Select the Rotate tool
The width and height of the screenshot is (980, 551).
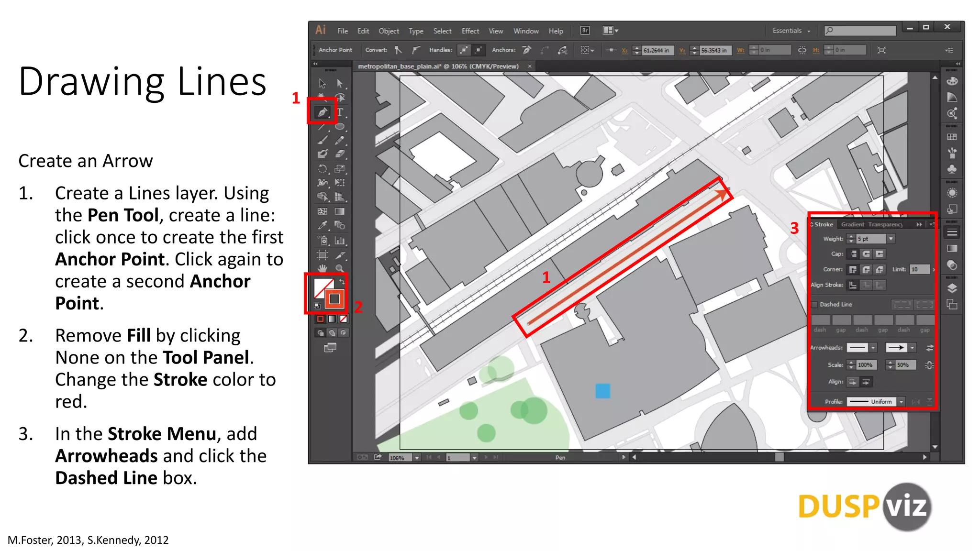322,169
